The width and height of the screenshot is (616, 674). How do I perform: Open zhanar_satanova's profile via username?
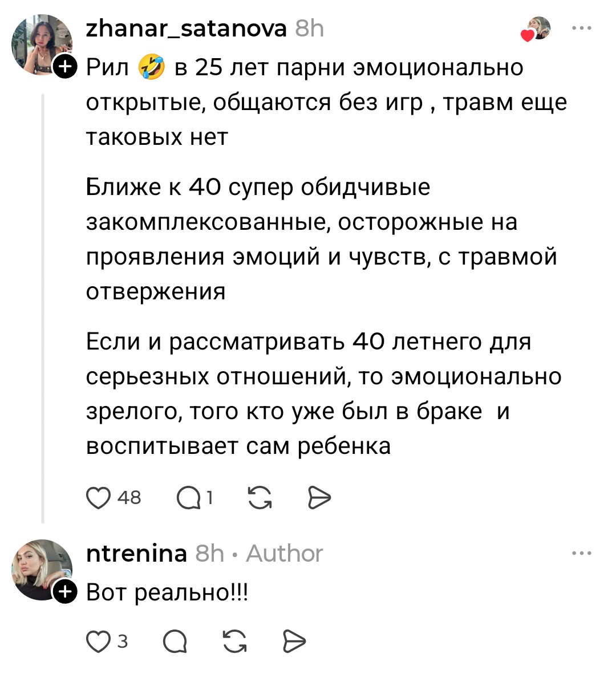tap(186, 28)
